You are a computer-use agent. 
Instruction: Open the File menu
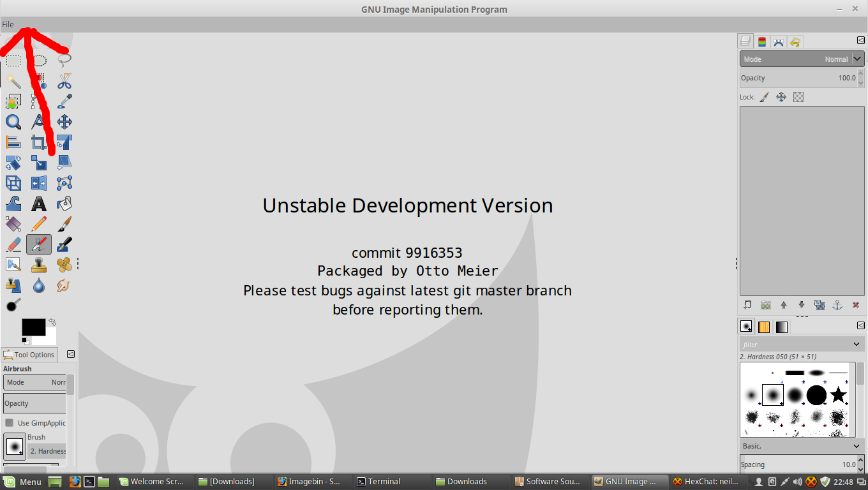click(8, 25)
